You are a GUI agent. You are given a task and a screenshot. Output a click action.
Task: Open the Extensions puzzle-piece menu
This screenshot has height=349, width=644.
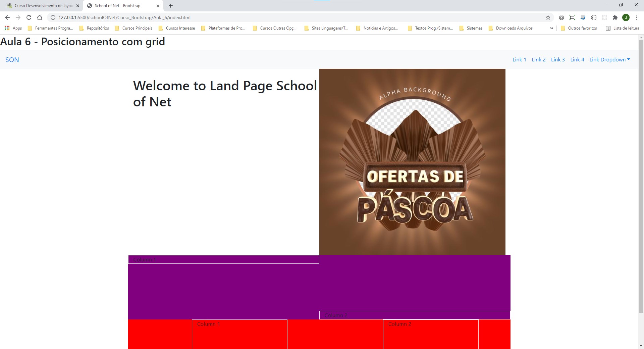tap(615, 17)
